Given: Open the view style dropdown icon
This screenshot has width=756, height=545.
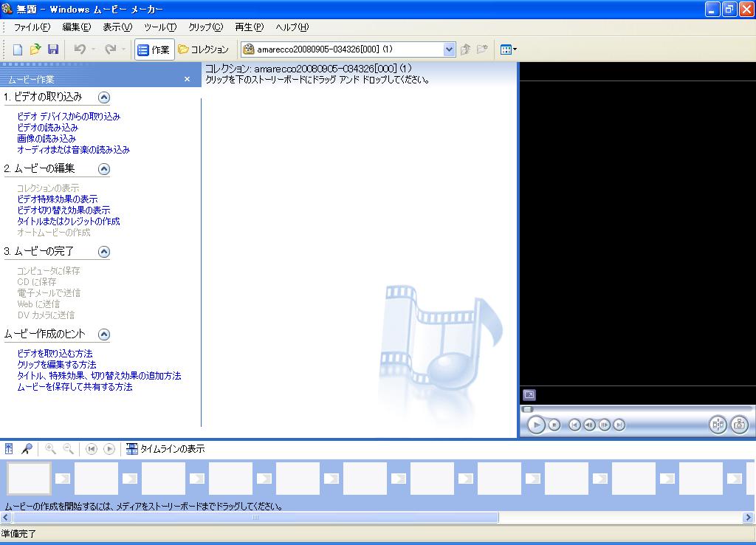Looking at the screenshot, I should tap(508, 49).
